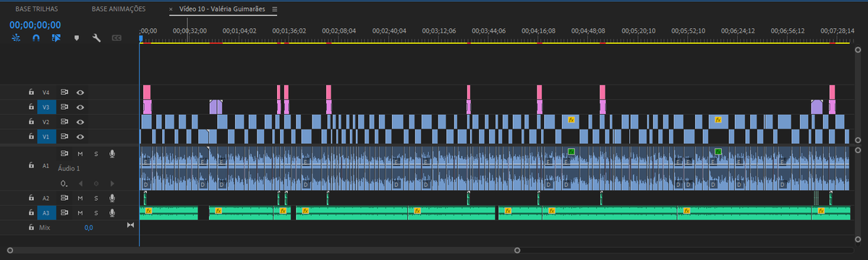The height and width of the screenshot is (260, 868).
Task: Target the V2 track label
Action: 46,121
